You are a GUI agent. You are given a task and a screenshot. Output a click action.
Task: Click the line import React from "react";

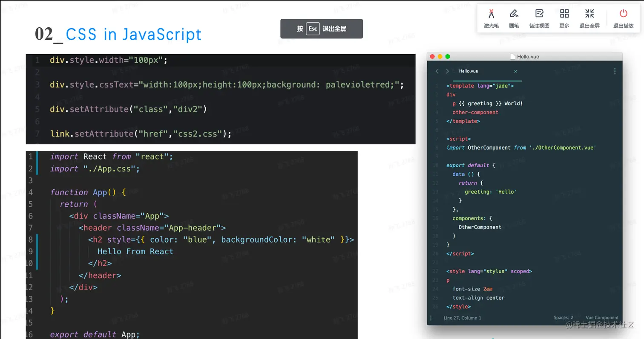112,156
